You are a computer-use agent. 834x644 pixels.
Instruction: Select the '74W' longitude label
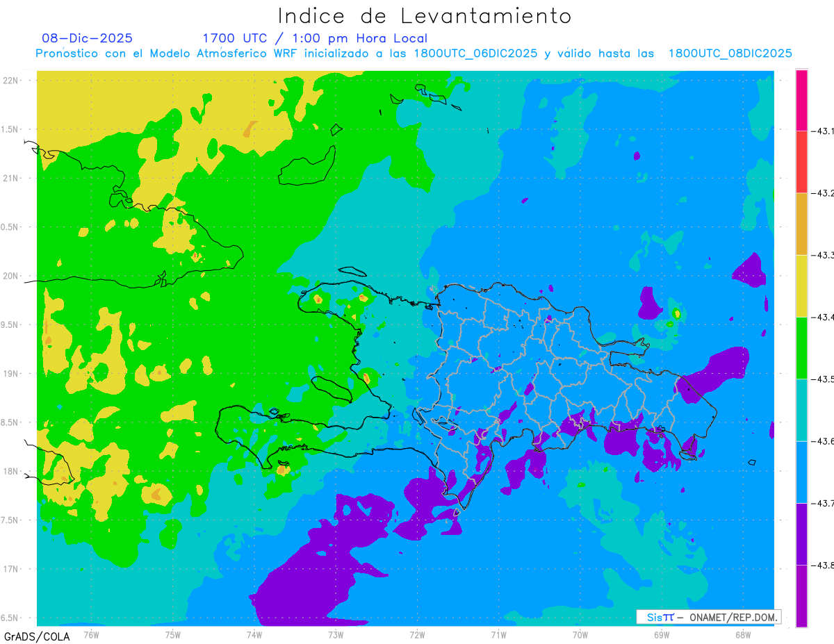coord(254,634)
